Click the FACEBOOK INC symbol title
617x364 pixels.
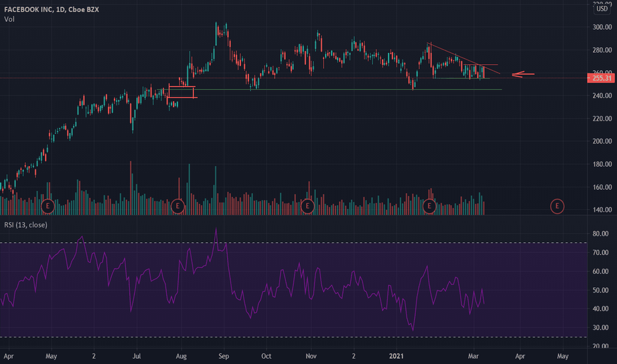pyautogui.click(x=52, y=9)
